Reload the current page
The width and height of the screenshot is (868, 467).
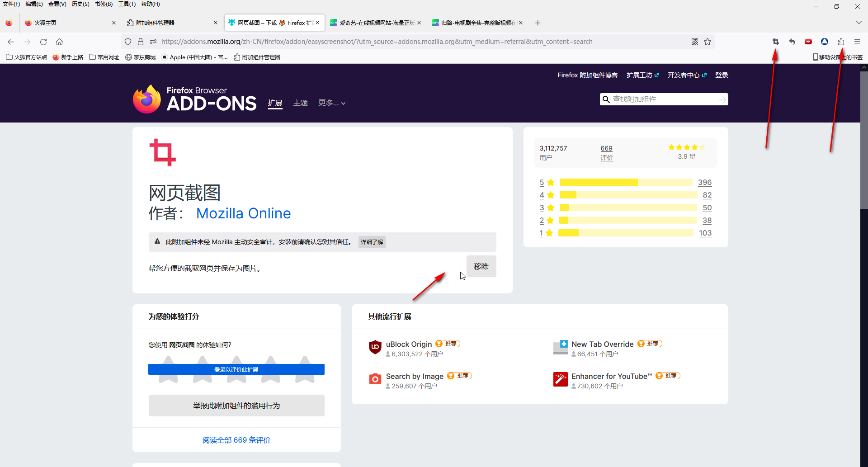click(x=43, y=42)
